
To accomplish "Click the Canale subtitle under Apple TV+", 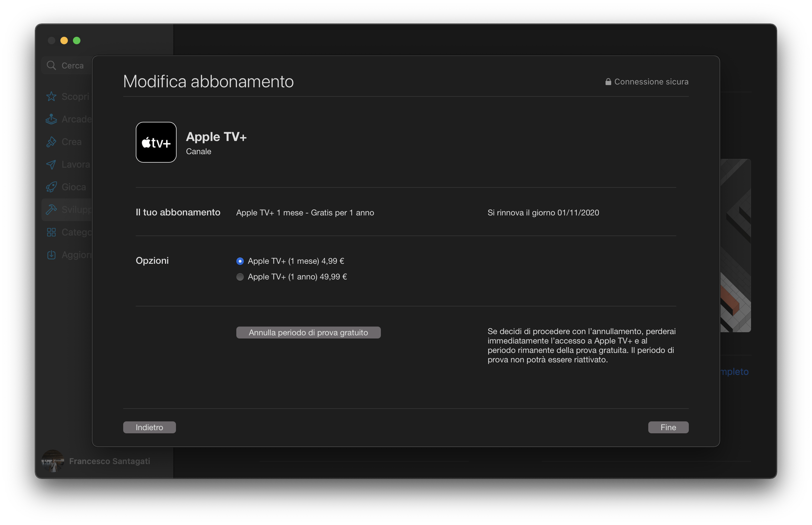I will (199, 151).
